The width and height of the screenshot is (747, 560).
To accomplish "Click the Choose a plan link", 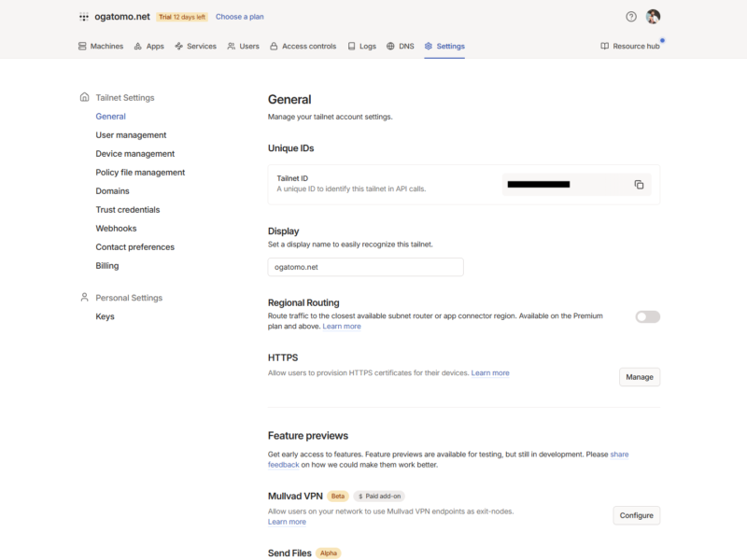I will (240, 17).
